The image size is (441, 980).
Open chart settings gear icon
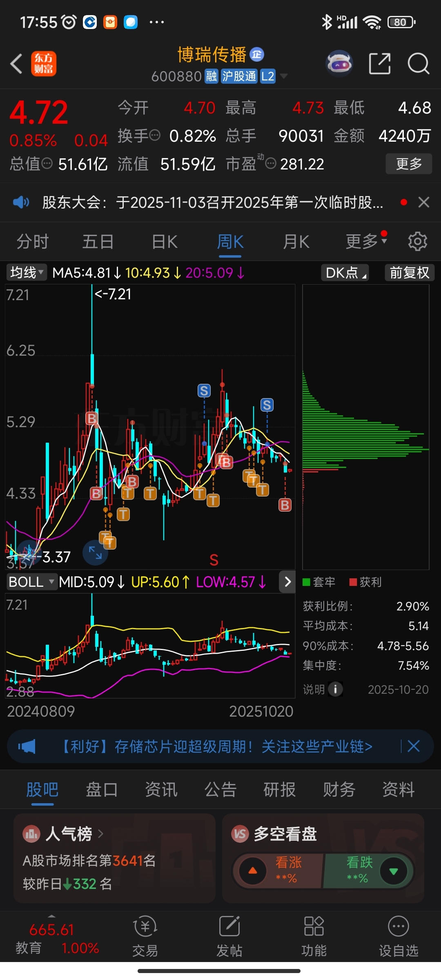pos(418,241)
